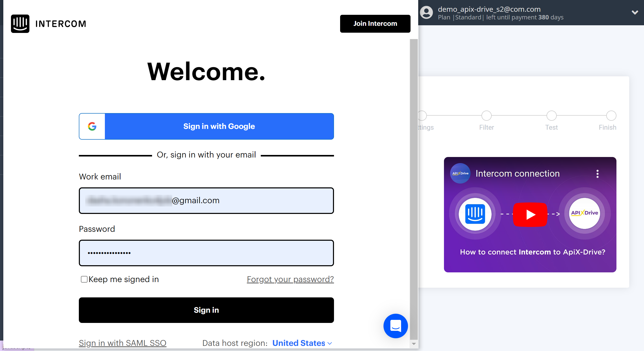Select the Data host region United States dropdown

click(x=302, y=343)
